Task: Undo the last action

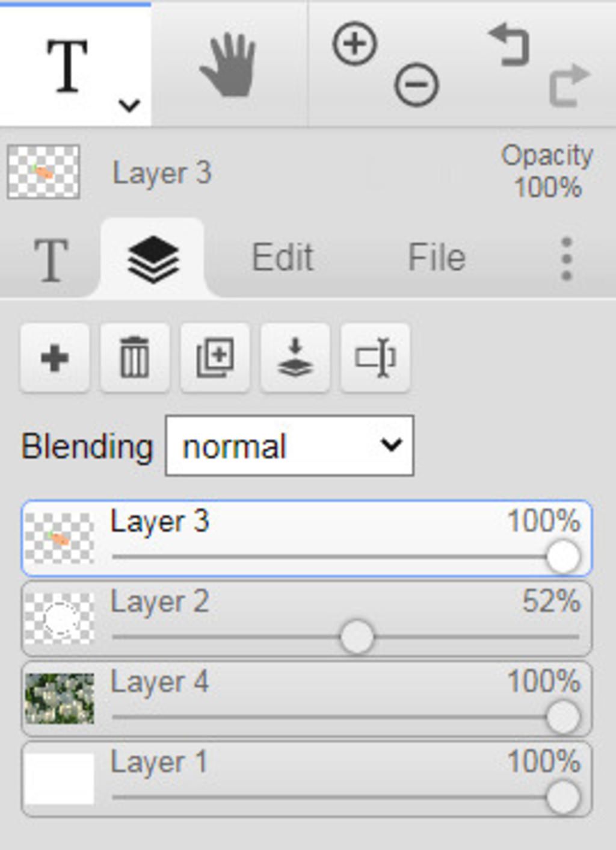Action: (x=509, y=45)
